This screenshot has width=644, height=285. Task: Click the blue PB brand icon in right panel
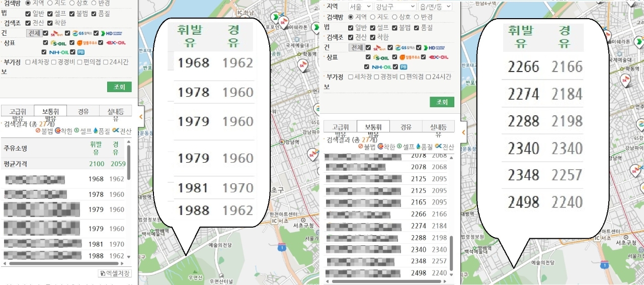[x=404, y=67]
